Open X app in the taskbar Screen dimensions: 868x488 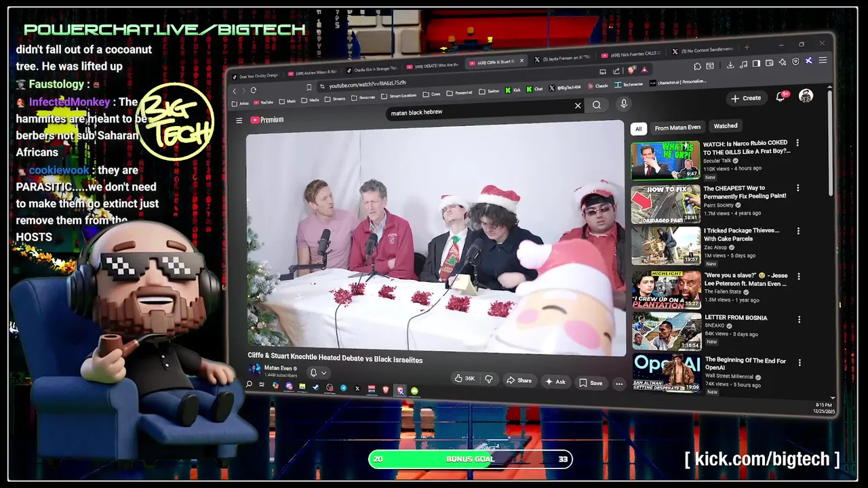(x=357, y=388)
